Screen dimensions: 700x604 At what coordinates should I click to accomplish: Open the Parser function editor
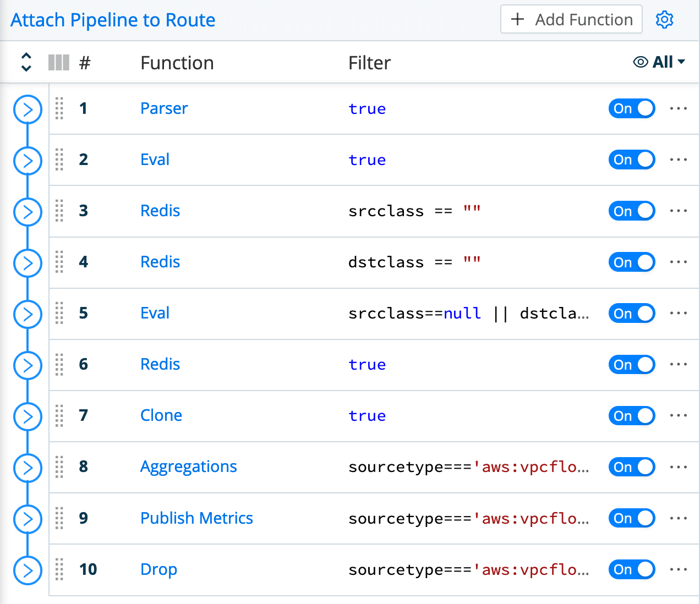163,108
